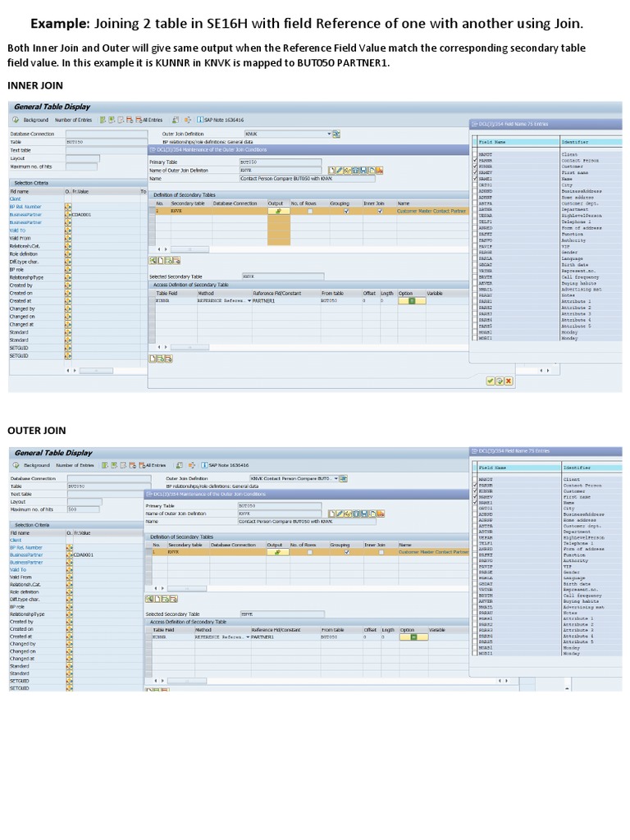The height and width of the screenshot is (840, 630).
Task: Click Execute icon in OUTER JOIN screenshot toolbar
Action: tap(16, 465)
